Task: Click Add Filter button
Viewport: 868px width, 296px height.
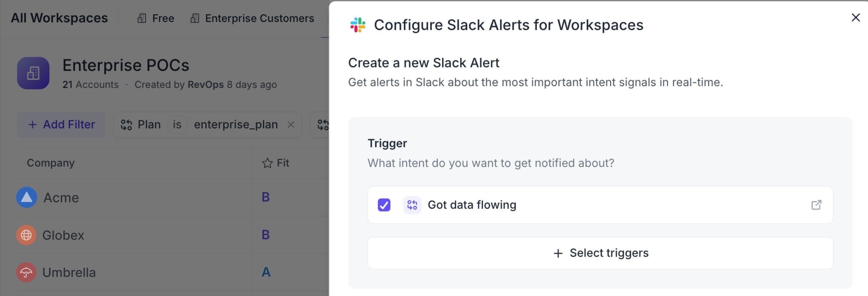Action: click(x=61, y=125)
